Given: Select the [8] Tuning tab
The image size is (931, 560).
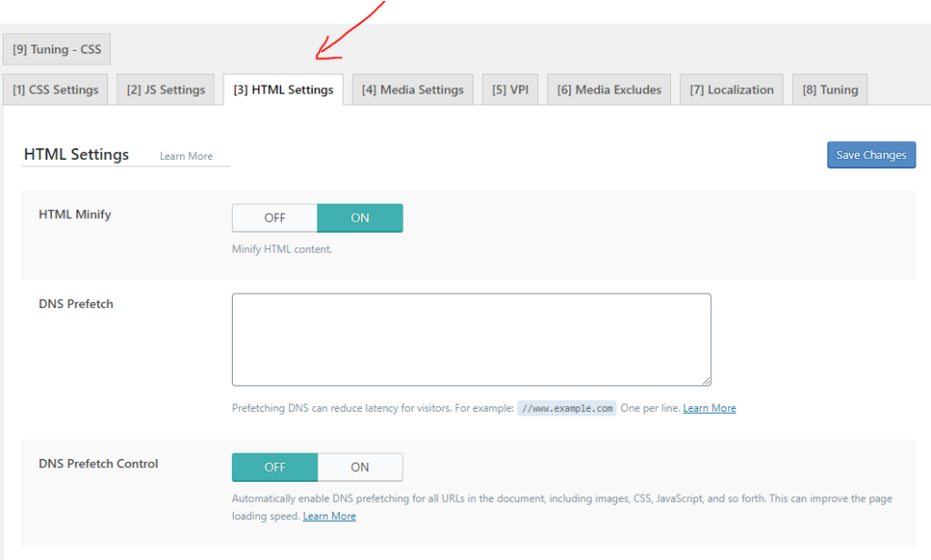Looking at the screenshot, I should pyautogui.click(x=829, y=90).
